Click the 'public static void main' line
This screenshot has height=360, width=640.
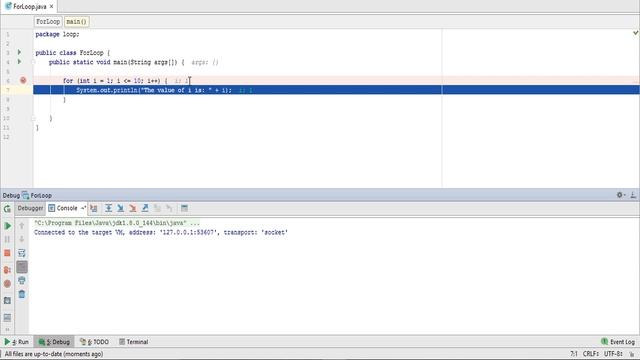[x=117, y=62]
